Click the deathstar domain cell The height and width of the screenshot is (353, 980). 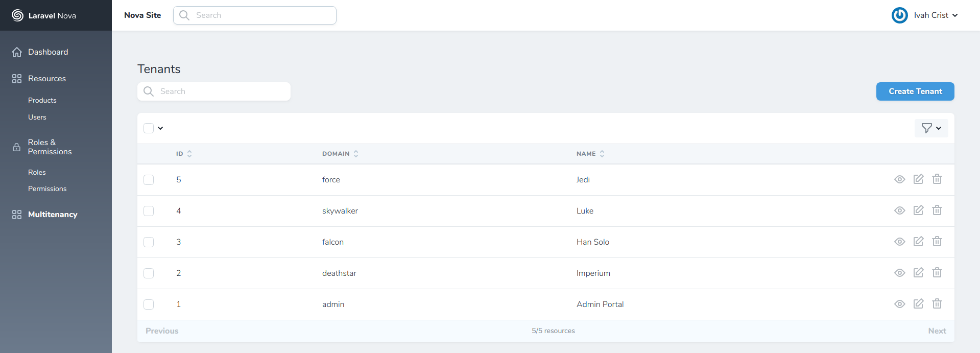[x=339, y=273]
